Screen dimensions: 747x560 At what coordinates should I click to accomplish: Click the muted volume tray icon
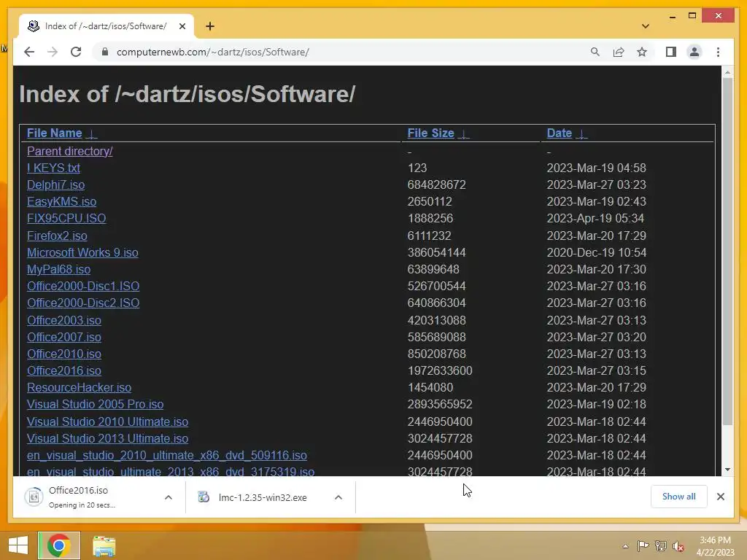678,546
